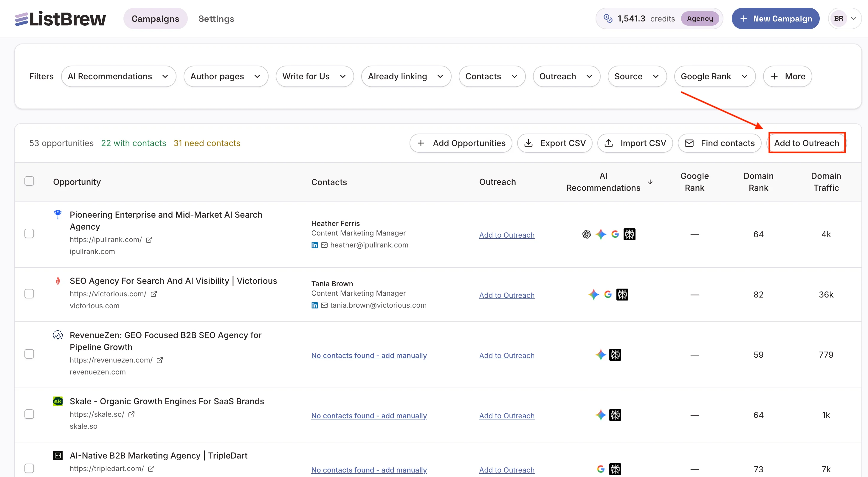868x477 pixels.
Task: Click the ListBrew logo
Action: click(x=60, y=18)
